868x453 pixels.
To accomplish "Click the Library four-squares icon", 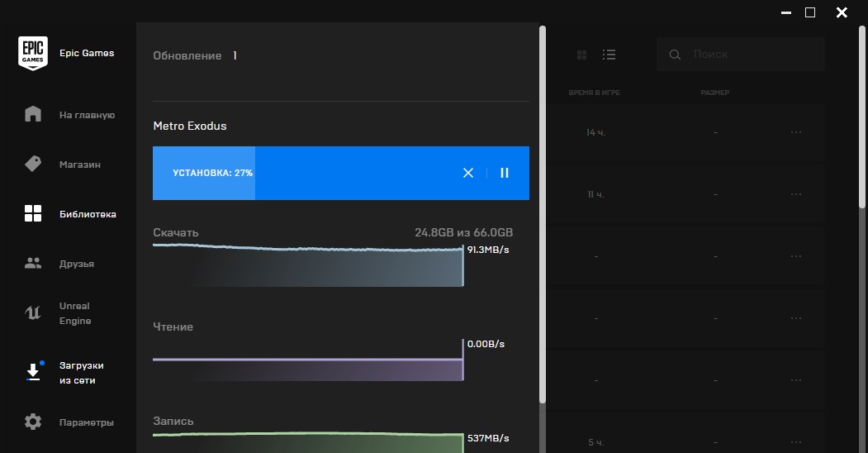I will (x=33, y=214).
